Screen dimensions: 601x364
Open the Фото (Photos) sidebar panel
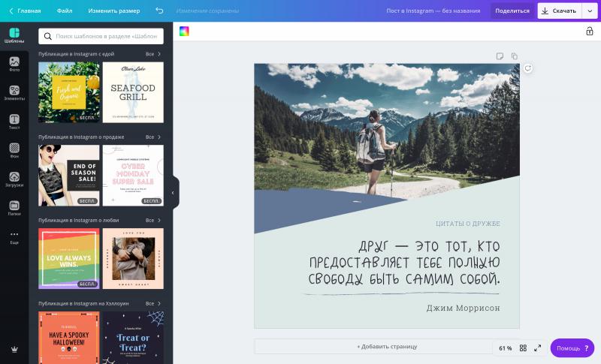pos(14,64)
